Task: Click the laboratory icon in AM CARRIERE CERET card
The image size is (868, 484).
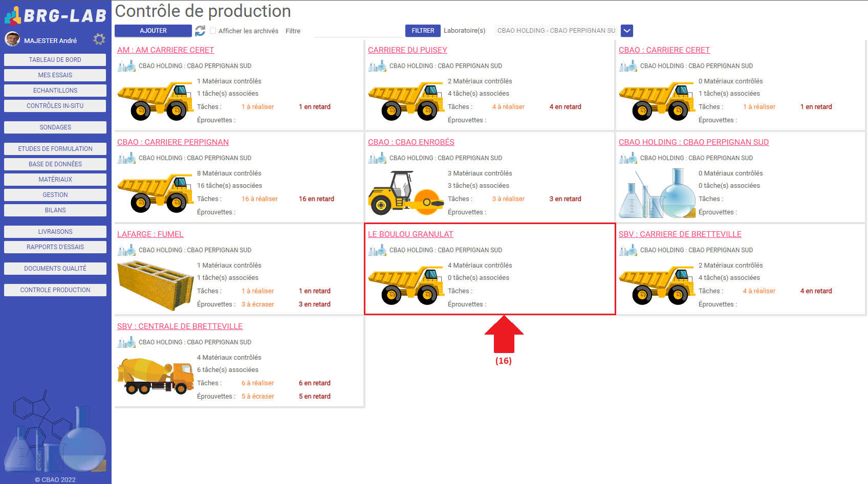Action: (x=126, y=66)
